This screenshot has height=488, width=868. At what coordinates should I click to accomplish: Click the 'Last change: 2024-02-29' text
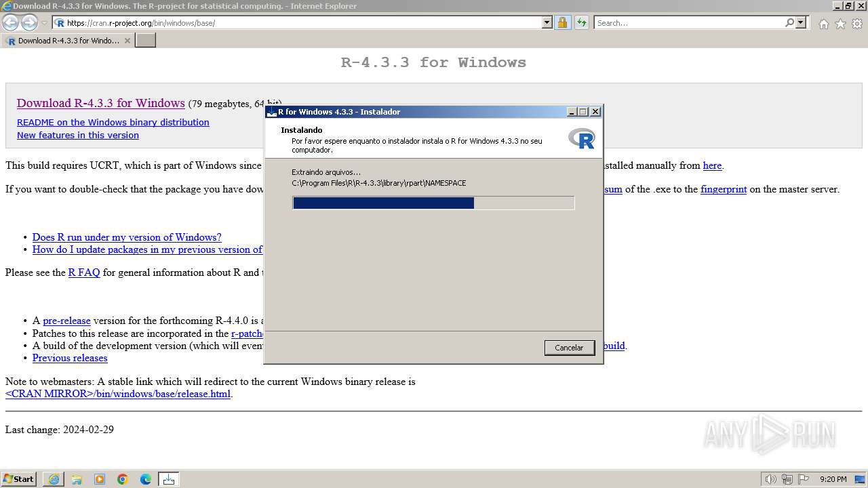click(x=60, y=430)
